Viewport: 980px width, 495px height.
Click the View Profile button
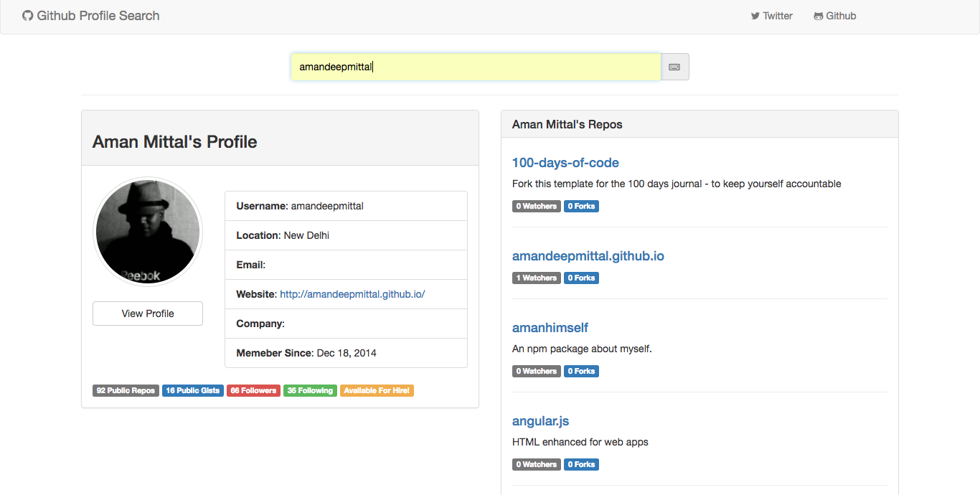[x=148, y=313]
